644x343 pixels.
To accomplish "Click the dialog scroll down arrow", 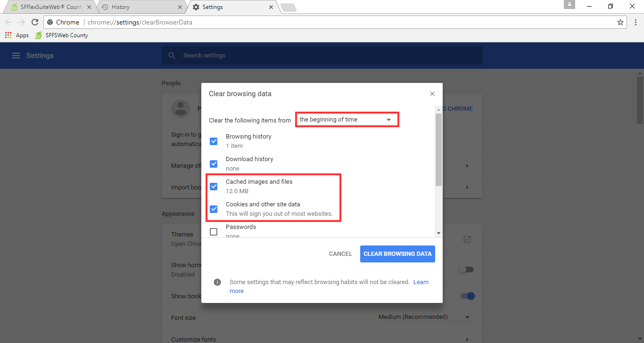I will [438, 233].
